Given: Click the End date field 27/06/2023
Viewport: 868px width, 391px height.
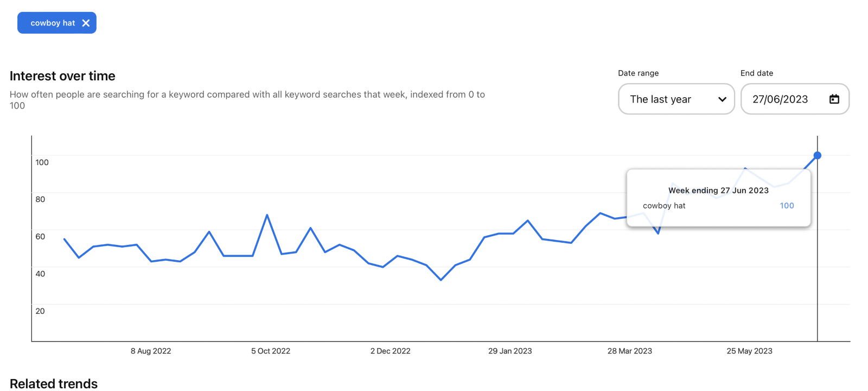Looking at the screenshot, I should 780,99.
